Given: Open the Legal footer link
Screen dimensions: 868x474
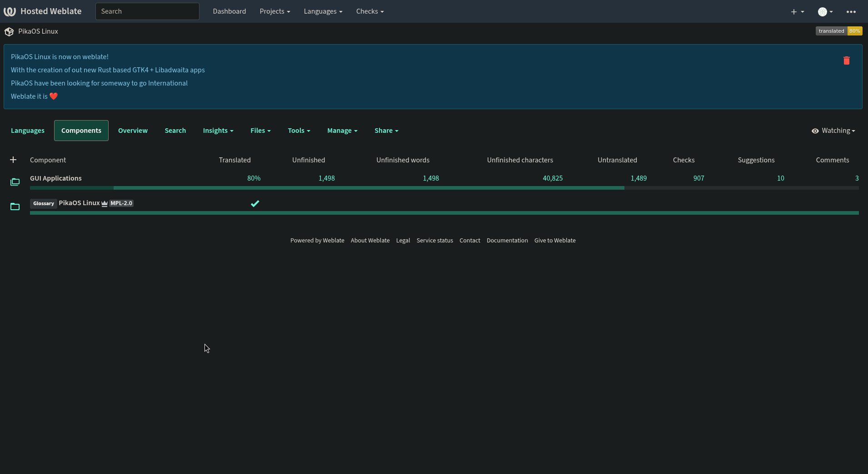Looking at the screenshot, I should click(x=403, y=241).
